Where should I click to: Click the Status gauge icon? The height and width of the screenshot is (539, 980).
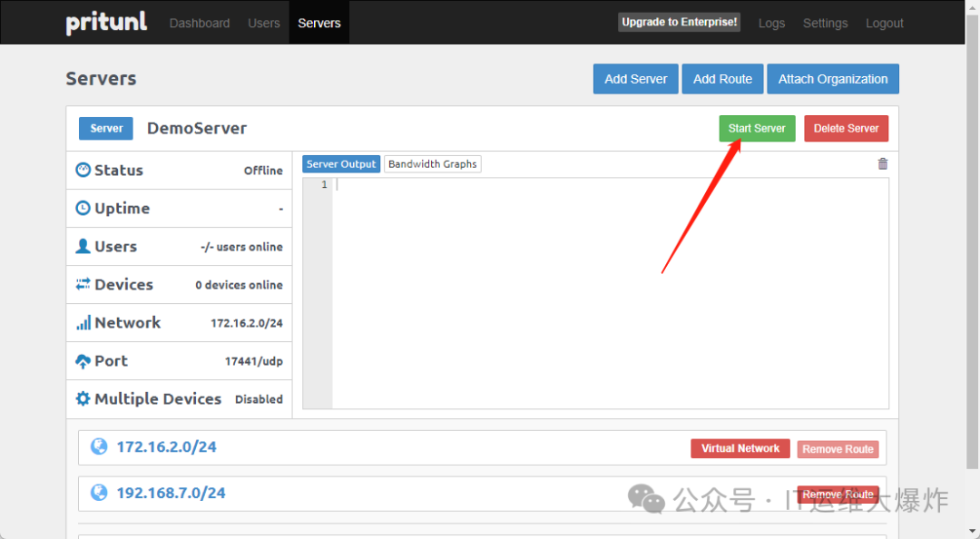(83, 170)
